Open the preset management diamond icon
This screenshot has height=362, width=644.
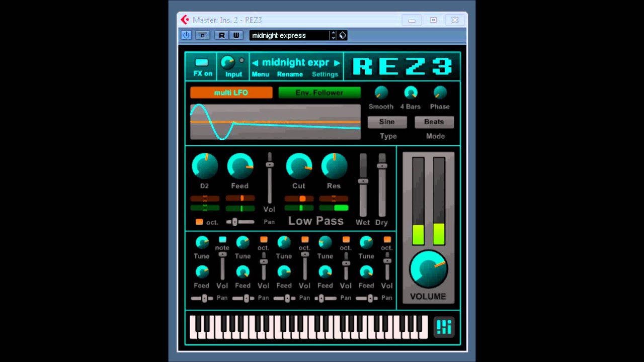[343, 35]
